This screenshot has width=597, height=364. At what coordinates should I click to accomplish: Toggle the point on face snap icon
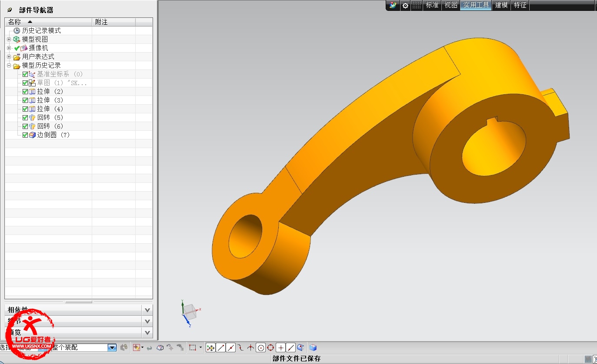coord(300,347)
